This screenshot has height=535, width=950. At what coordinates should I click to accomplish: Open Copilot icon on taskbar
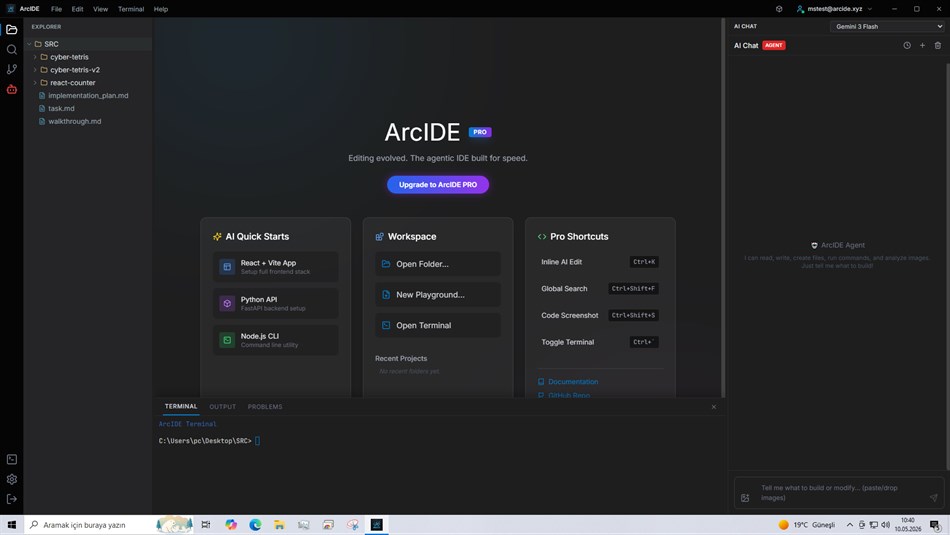click(231, 525)
